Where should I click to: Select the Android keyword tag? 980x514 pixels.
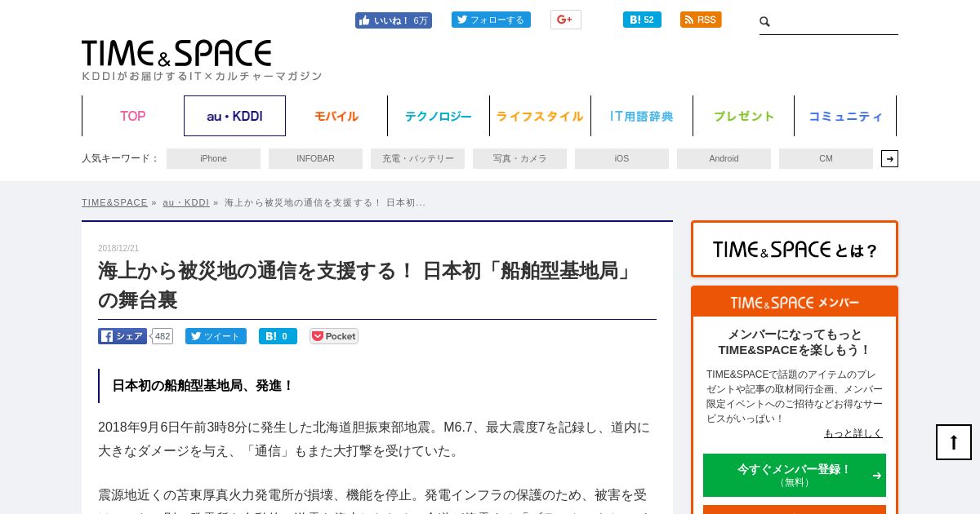pos(724,158)
